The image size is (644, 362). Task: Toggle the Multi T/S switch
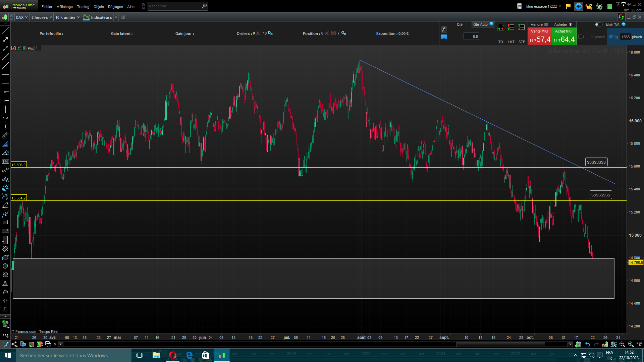point(598,24)
